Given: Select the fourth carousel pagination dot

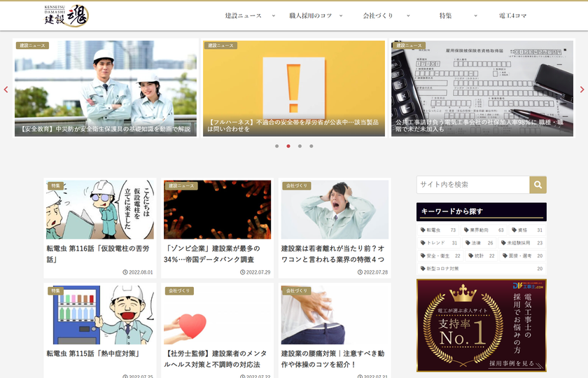Looking at the screenshot, I should pyautogui.click(x=311, y=146).
